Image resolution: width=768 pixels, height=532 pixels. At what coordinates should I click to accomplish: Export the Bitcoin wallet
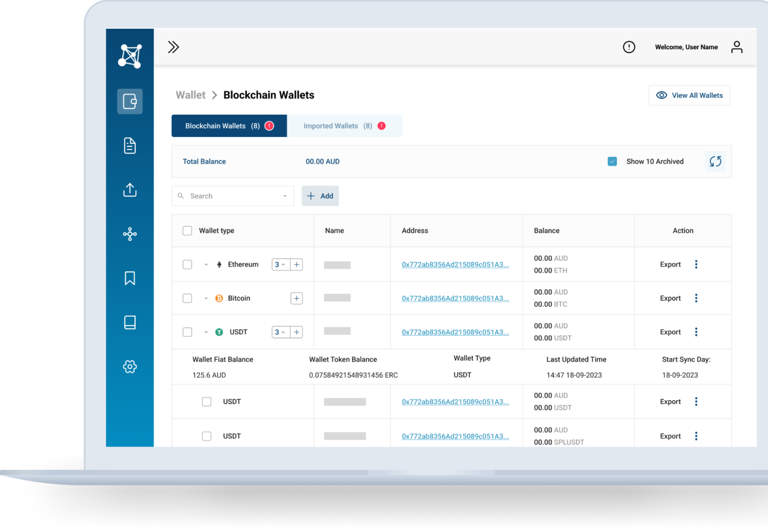pos(670,298)
